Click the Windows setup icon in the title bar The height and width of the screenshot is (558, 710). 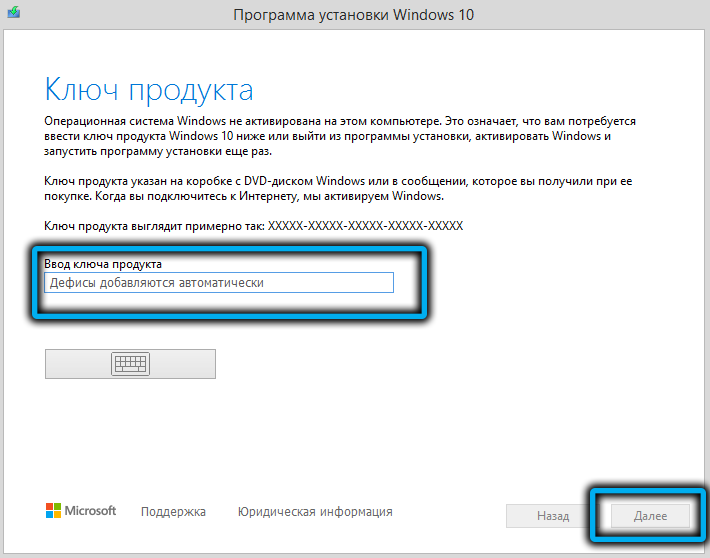pyautogui.click(x=14, y=12)
